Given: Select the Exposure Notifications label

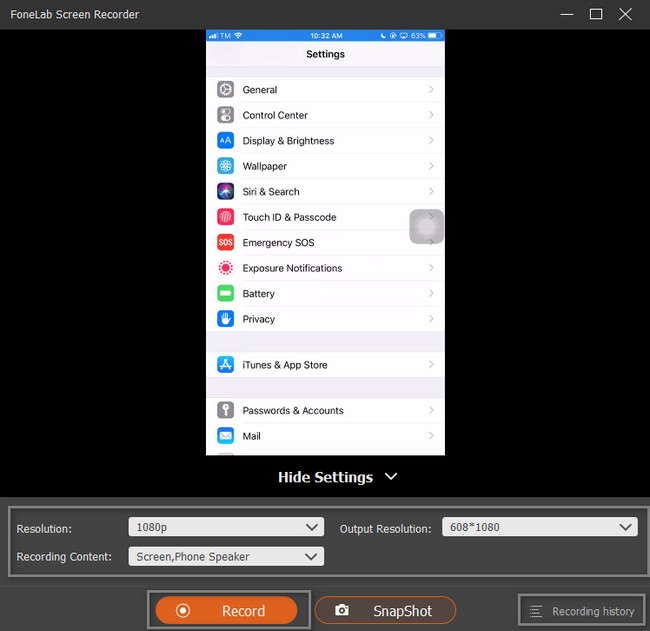Looking at the screenshot, I should pyautogui.click(x=292, y=268).
